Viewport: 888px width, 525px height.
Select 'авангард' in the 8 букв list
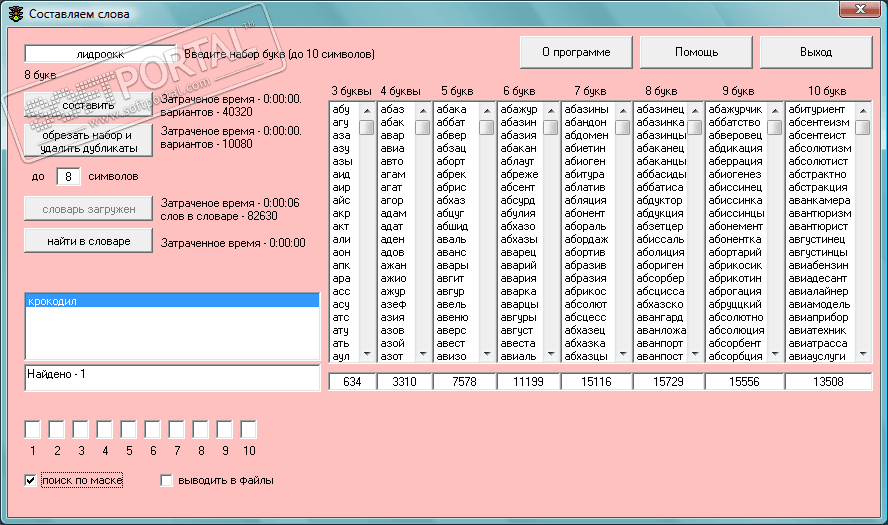pyautogui.click(x=661, y=318)
